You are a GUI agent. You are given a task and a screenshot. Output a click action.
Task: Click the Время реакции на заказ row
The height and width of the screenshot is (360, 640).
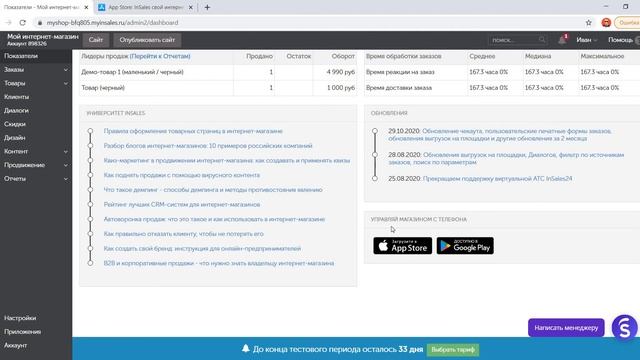coord(502,72)
